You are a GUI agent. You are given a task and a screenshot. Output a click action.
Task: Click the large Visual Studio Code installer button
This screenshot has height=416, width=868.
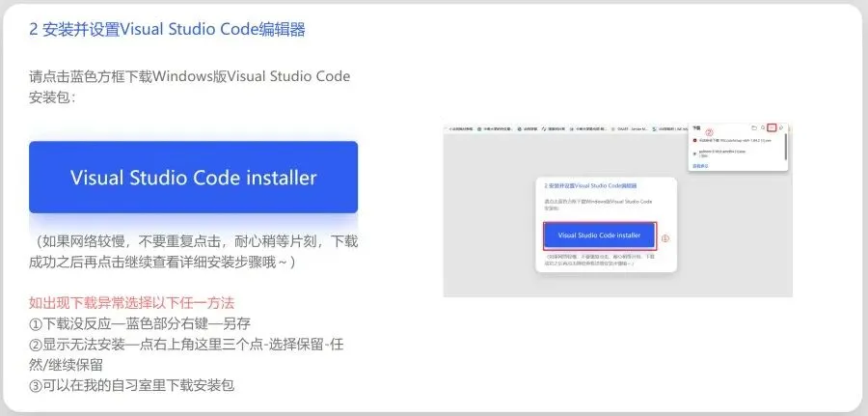(193, 178)
